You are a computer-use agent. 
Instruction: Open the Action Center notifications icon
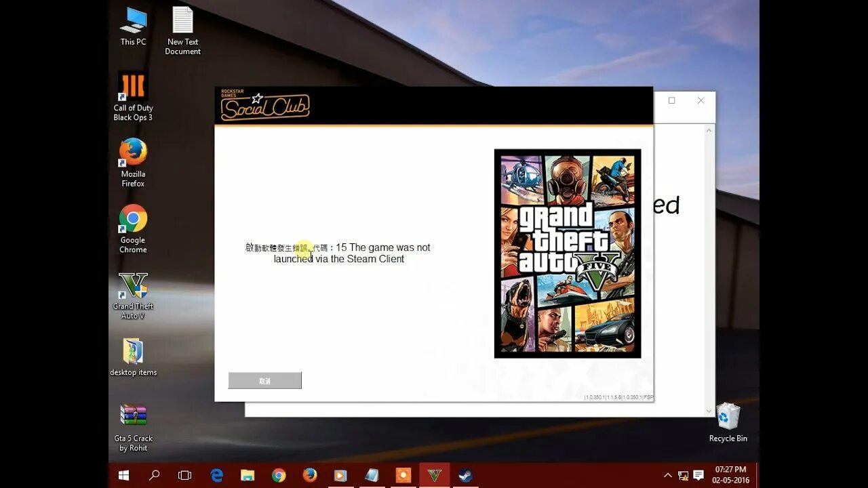coord(698,475)
